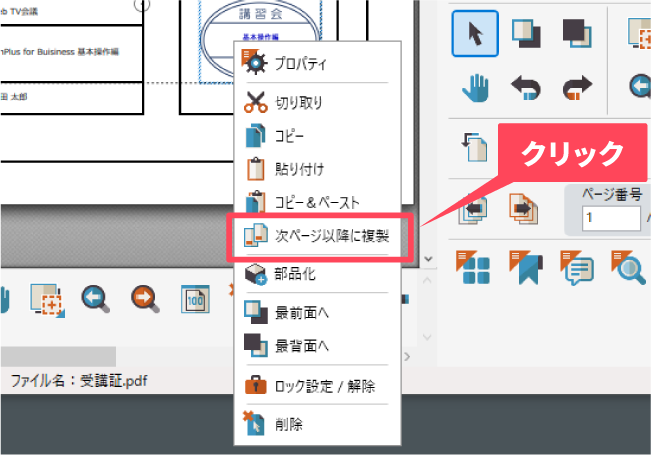Viewport: 651px width, 455px height.
Task: Click 部品化 in the context menu
Action: [295, 273]
